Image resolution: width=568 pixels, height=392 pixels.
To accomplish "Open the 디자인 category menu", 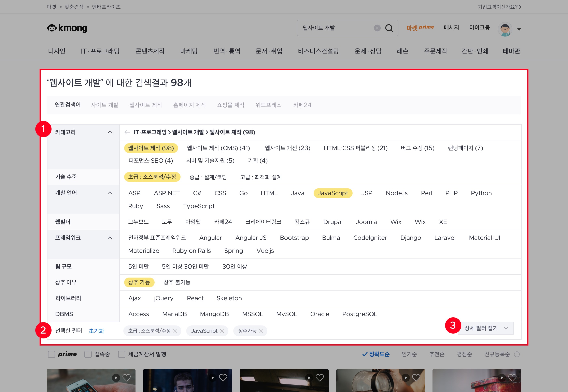I will coord(57,51).
